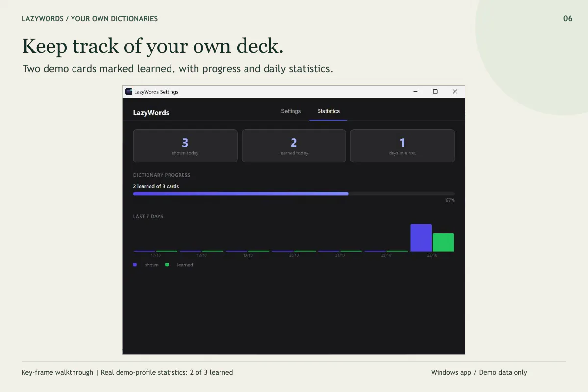Click the tall green learned bar in chart
Image resolution: width=588 pixels, height=392 pixels.
pyautogui.click(x=443, y=243)
